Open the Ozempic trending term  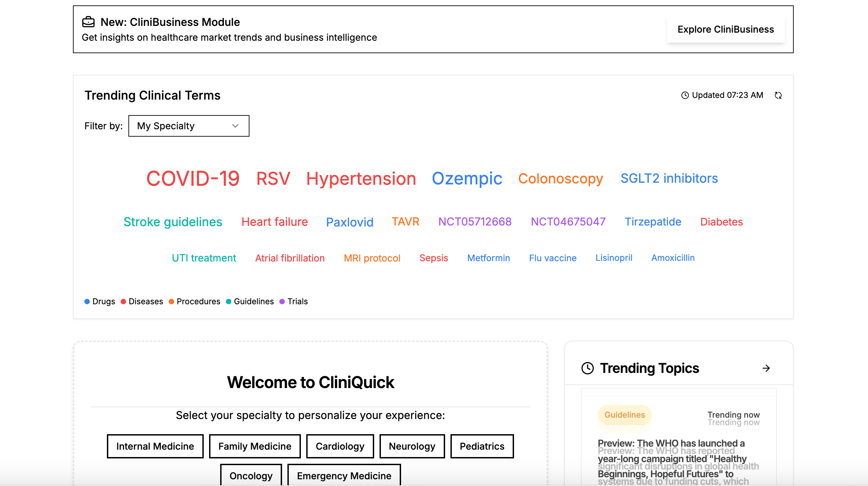[467, 178]
